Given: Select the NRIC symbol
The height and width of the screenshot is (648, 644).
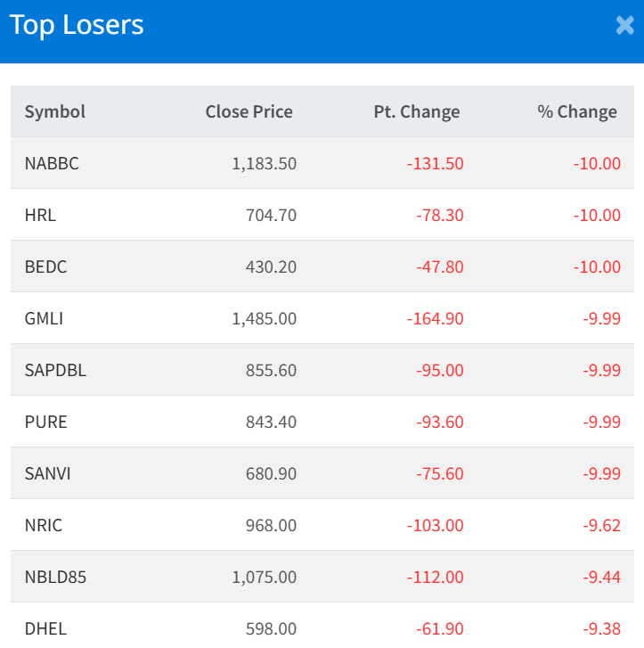Looking at the screenshot, I should click(44, 525).
